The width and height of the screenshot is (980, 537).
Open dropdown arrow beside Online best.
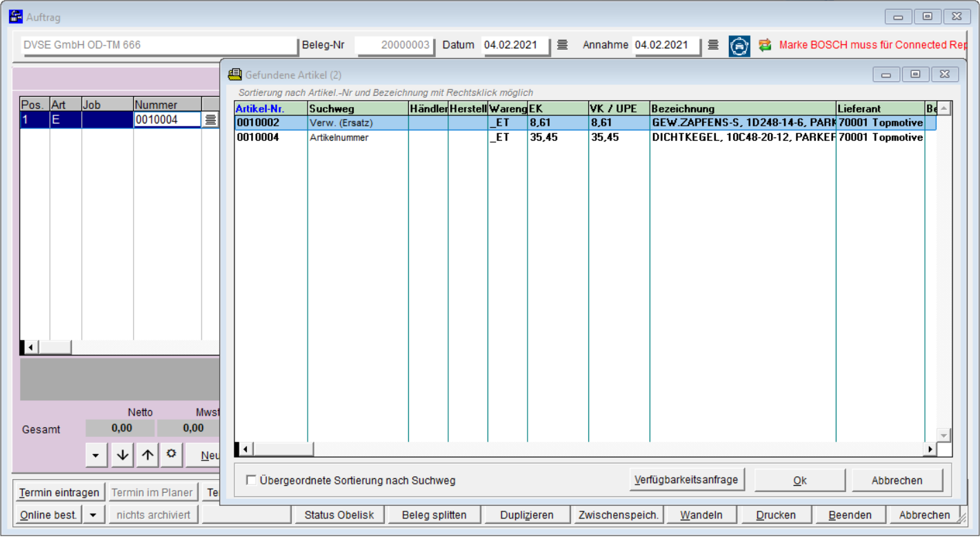point(94,515)
